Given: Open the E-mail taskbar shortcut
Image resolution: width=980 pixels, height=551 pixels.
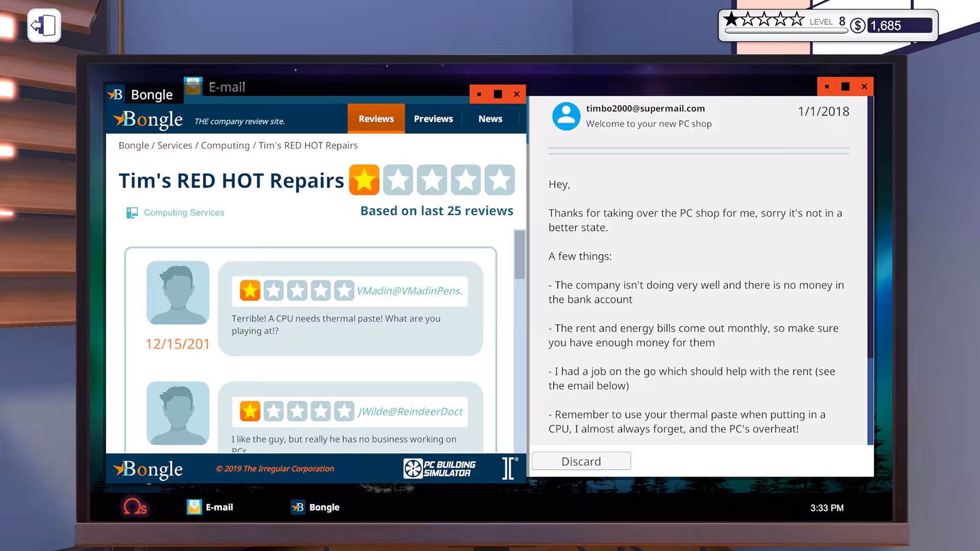Looking at the screenshot, I should 210,507.
